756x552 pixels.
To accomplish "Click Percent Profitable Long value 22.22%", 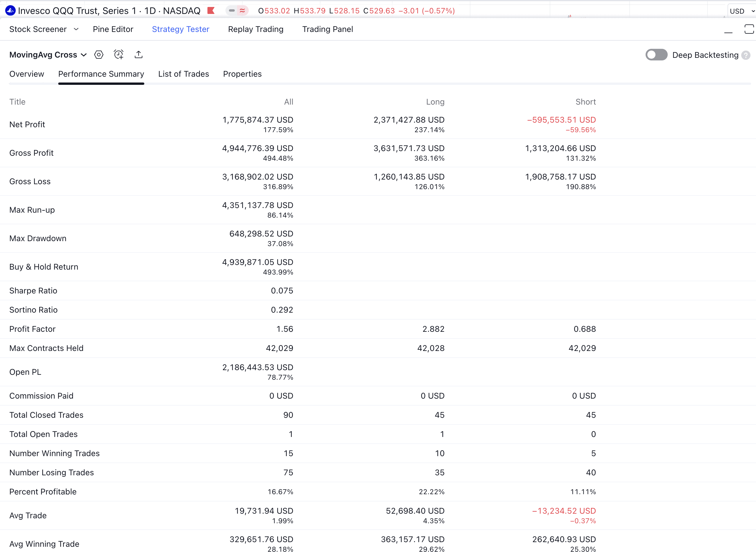I will (432, 492).
